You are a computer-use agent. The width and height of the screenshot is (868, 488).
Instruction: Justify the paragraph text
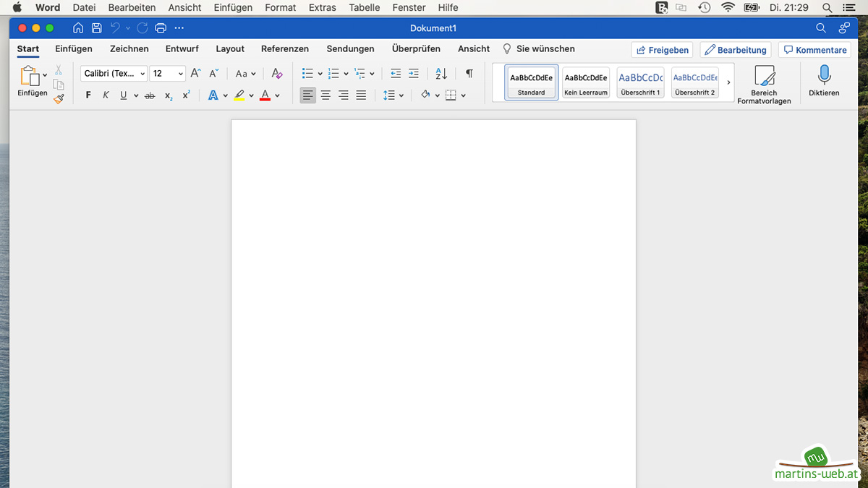click(361, 95)
